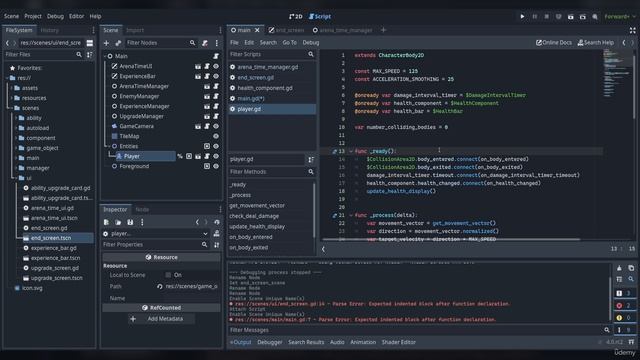Open Online Docs
This screenshot has height=360, width=640.
tap(553, 42)
